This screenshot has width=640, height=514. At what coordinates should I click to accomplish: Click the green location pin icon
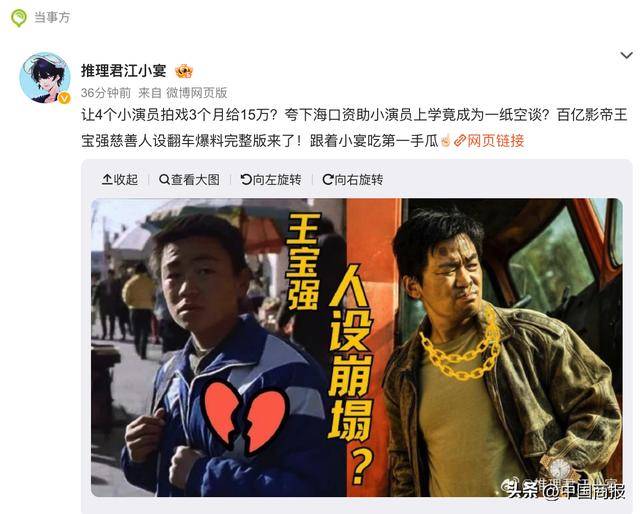coord(18,18)
